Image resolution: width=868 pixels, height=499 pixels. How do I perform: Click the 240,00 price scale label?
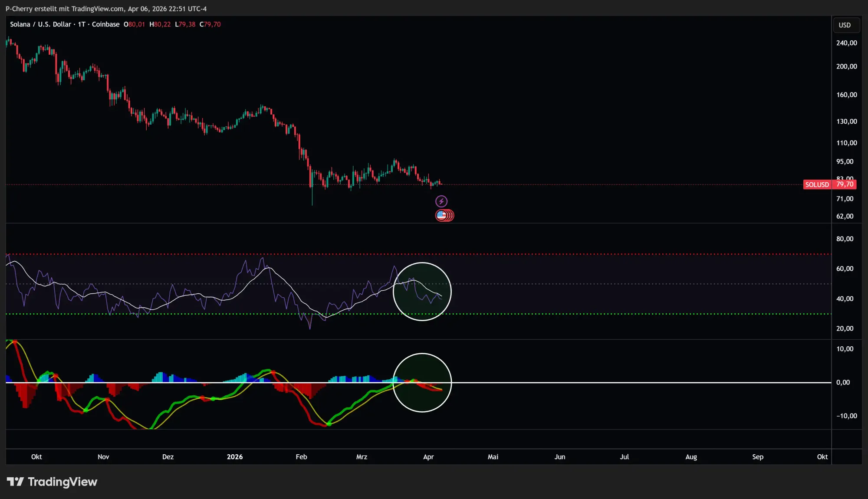(846, 43)
